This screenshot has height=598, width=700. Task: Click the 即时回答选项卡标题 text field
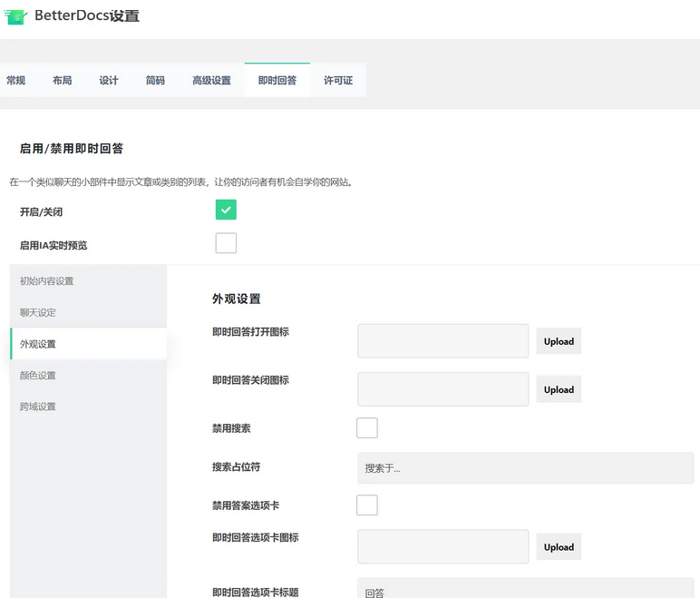[525, 588]
